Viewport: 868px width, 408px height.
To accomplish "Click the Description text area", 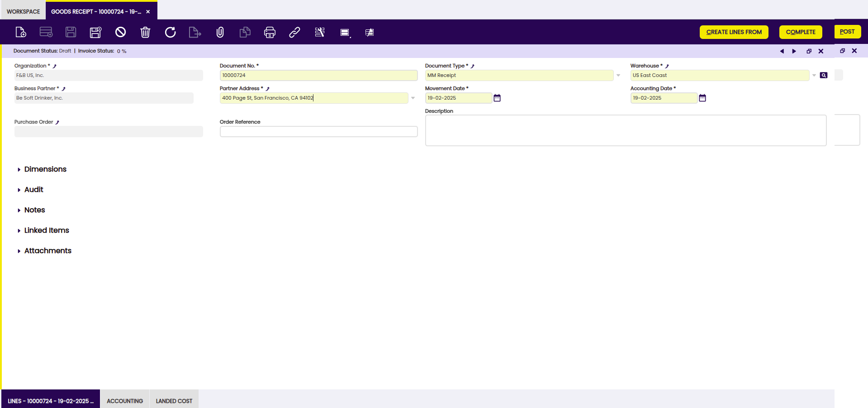I will [x=626, y=130].
